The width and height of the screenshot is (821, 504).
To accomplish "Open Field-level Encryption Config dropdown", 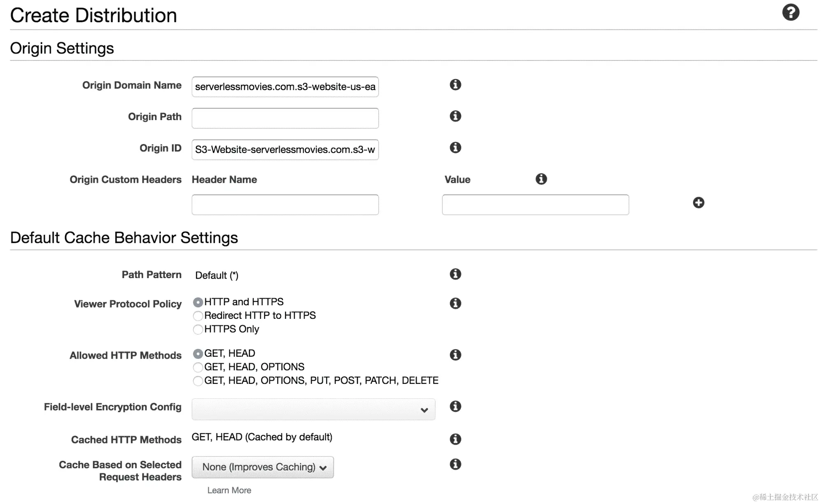I will (x=313, y=409).
